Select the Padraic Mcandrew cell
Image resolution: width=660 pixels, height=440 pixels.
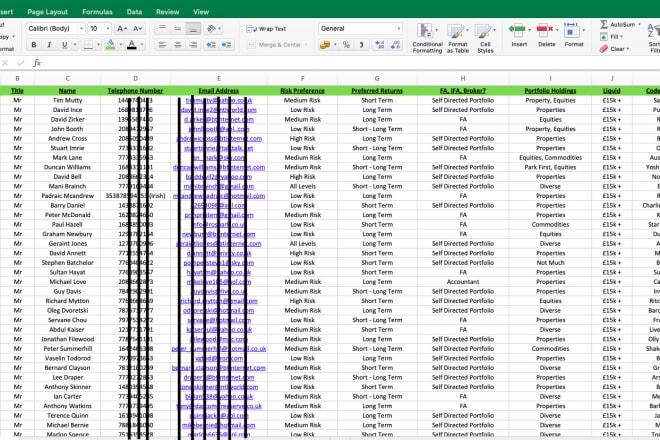click(x=67, y=196)
